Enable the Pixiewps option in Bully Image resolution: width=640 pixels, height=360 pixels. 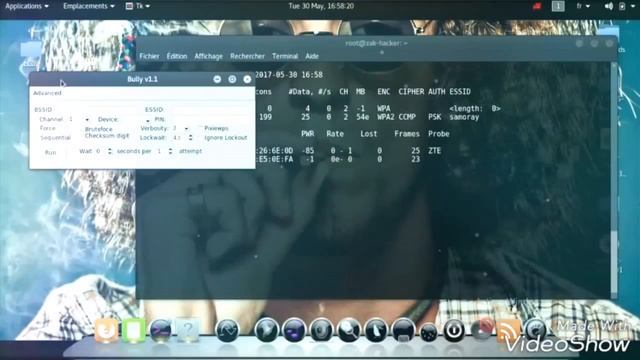tap(216, 128)
